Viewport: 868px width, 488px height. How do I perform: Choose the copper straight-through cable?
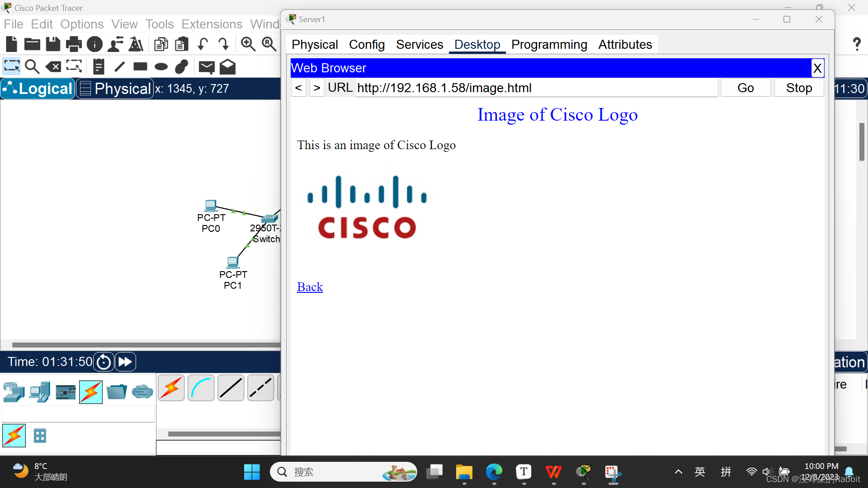click(x=231, y=388)
